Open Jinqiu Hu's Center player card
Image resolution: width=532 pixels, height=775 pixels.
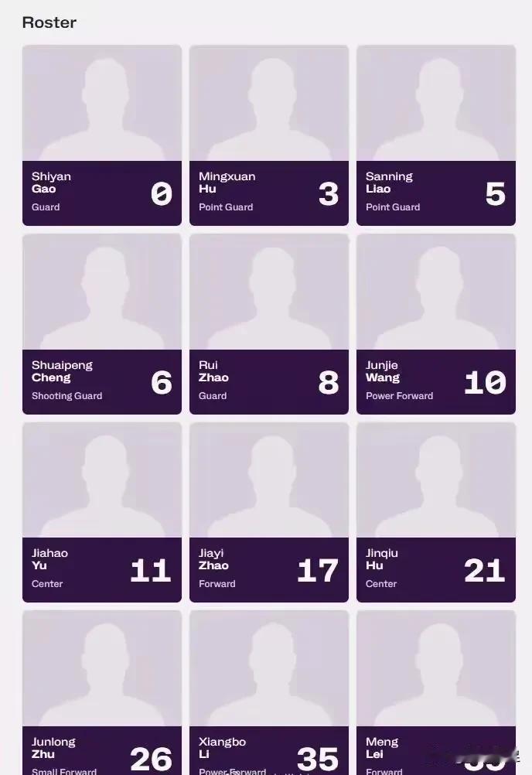coord(435,512)
